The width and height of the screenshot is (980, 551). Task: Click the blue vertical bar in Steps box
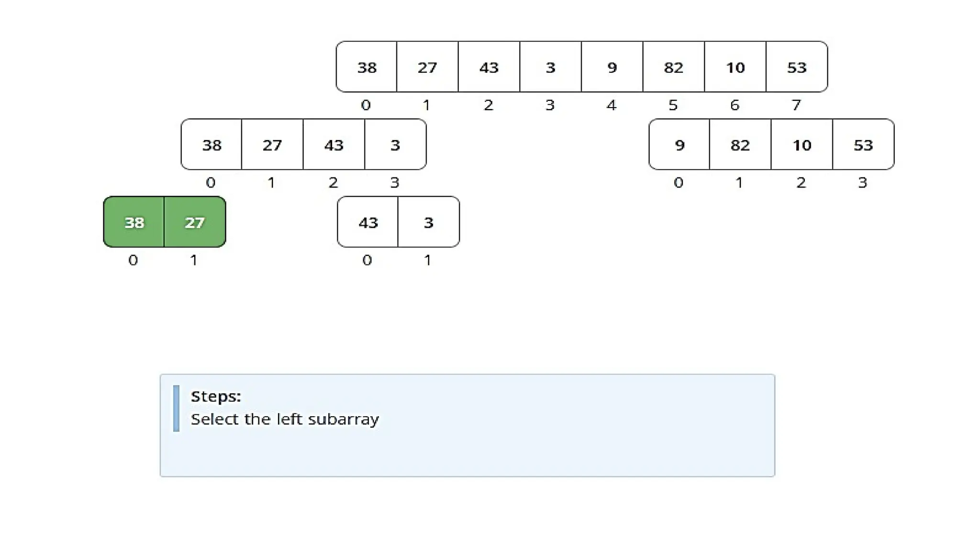[177, 408]
